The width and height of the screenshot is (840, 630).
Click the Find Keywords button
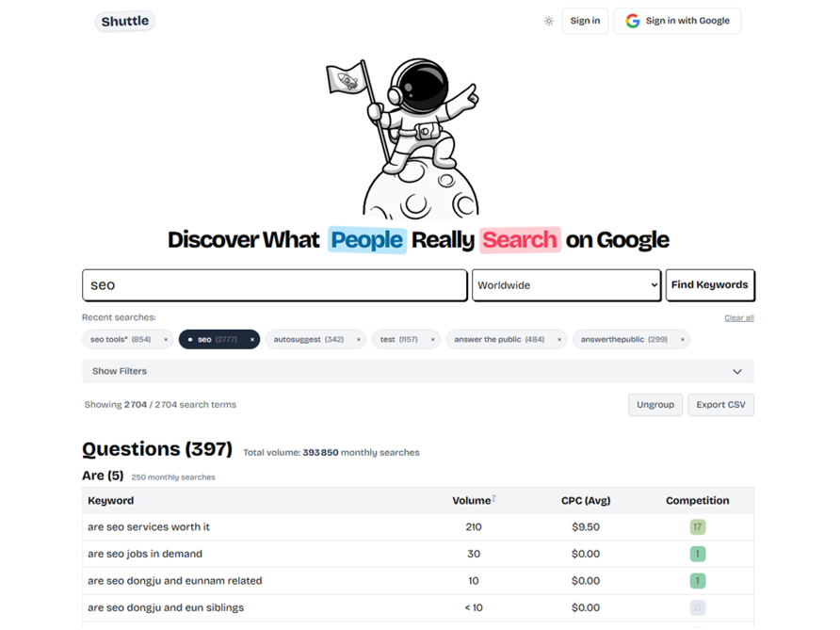[x=710, y=285]
